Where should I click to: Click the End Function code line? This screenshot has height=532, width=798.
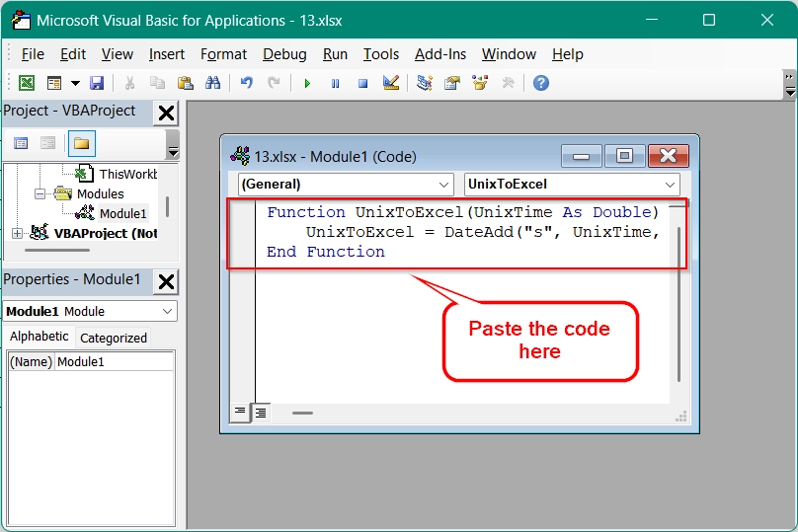click(x=326, y=252)
